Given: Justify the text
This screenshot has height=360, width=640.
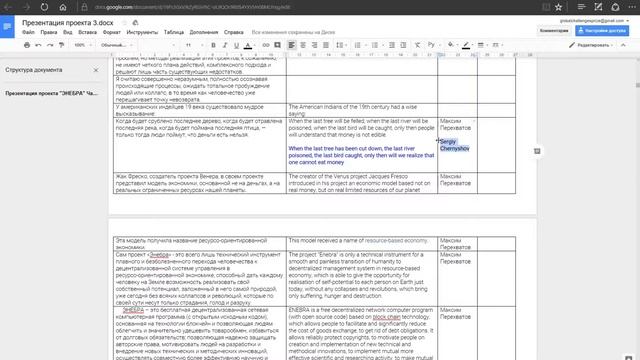Looking at the screenshot, I should [326, 45].
